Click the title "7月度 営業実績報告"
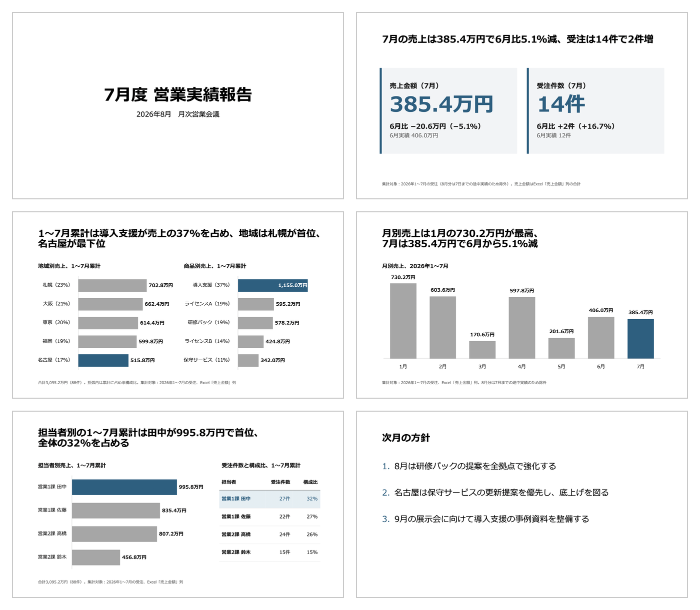Viewport: 700px width, 610px height. (x=178, y=94)
